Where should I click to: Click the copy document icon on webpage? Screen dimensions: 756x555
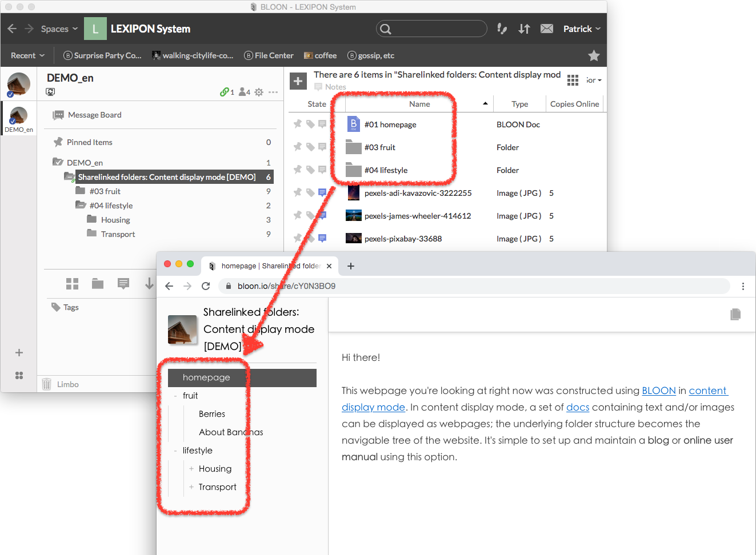click(x=735, y=314)
